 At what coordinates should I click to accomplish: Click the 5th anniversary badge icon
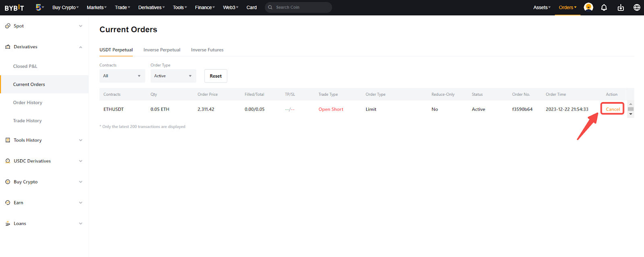39,7
